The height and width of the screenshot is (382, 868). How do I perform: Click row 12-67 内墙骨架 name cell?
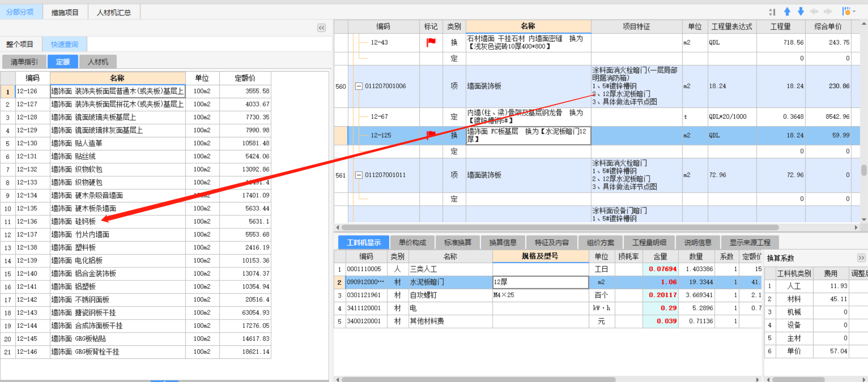pos(529,116)
